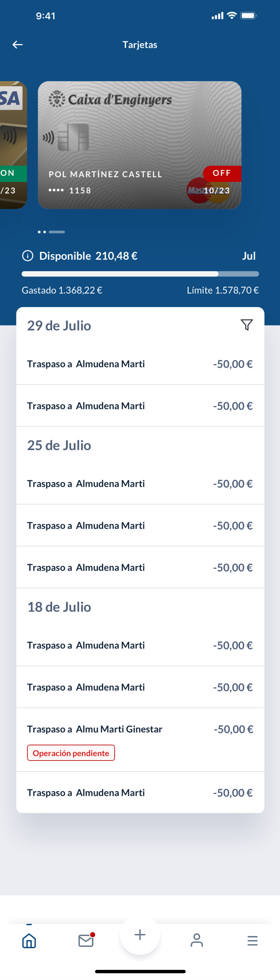Viewport: 280px width, 980px height.
Task: Open first 25 de Julio transfer
Action: (x=140, y=484)
